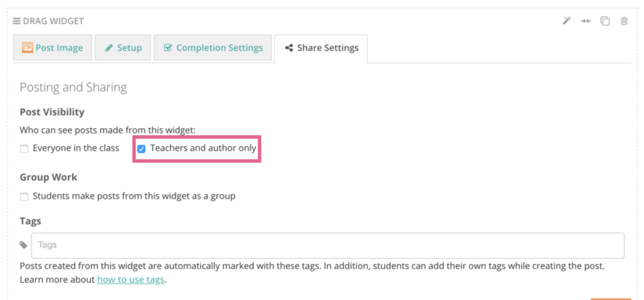644x300 pixels.
Task: Click the orange image icon on the Post Image tab
Action: (27, 48)
